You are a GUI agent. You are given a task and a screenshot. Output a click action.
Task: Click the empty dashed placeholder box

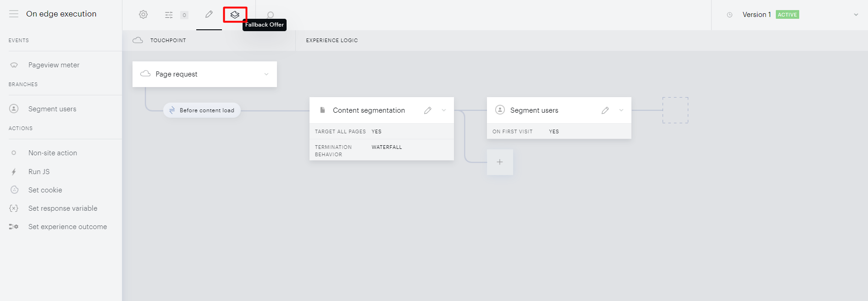point(675,110)
